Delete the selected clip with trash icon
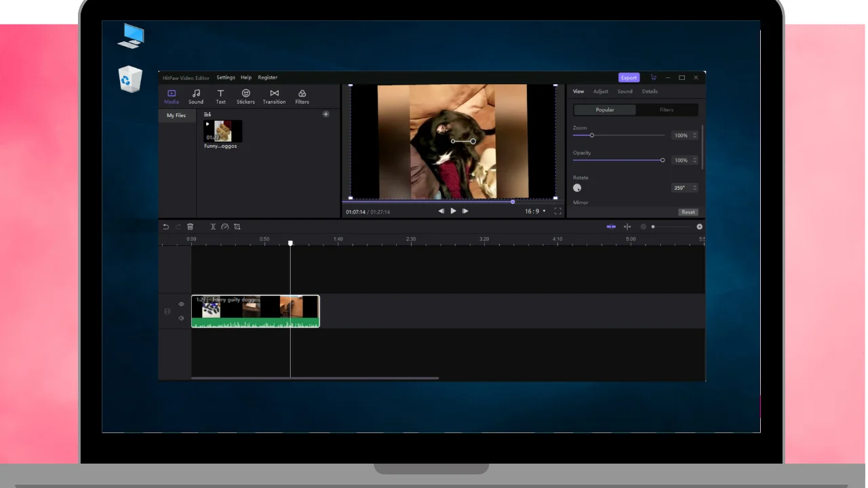 [x=190, y=226]
